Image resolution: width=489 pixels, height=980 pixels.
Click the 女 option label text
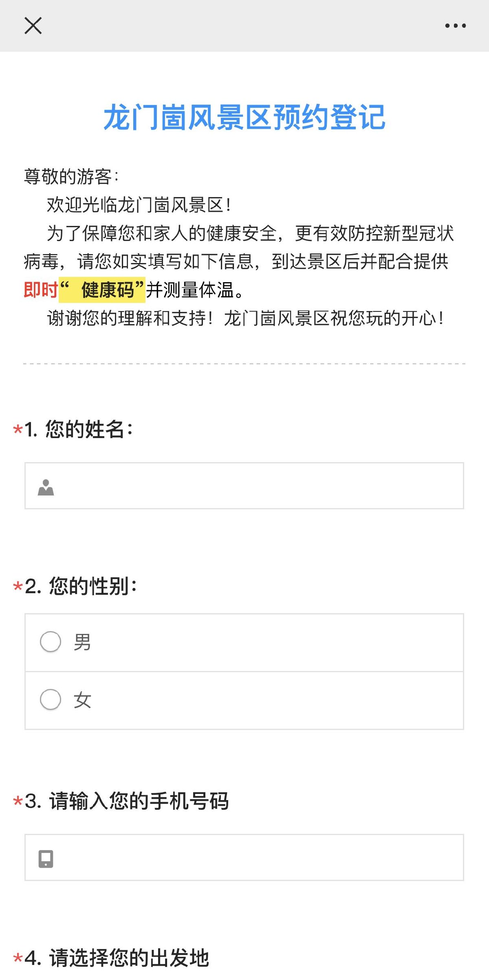pyautogui.click(x=82, y=700)
